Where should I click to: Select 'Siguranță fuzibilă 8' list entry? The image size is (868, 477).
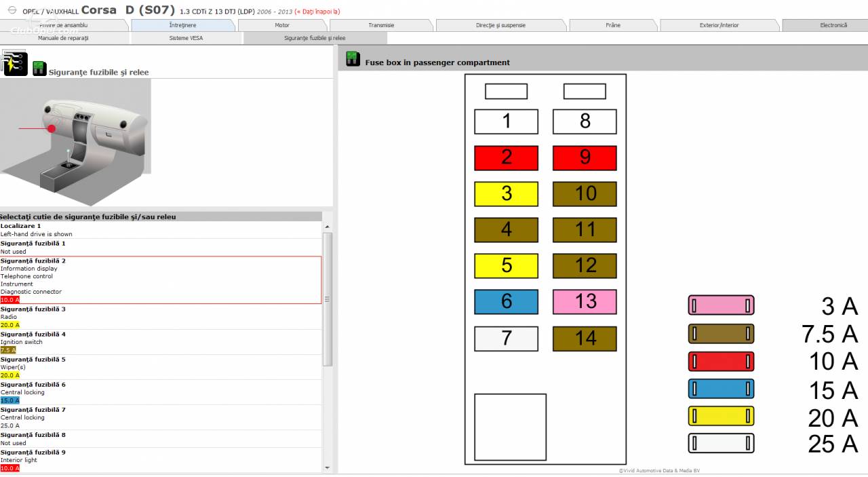[x=161, y=439]
